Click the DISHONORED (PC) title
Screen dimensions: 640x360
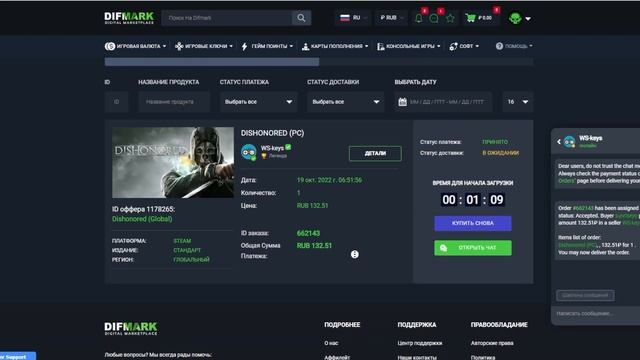tap(272, 133)
